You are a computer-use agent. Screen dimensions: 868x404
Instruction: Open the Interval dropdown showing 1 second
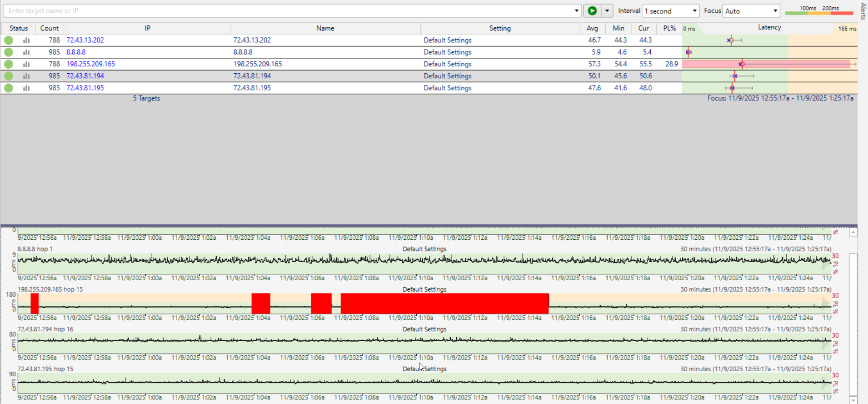(x=670, y=11)
